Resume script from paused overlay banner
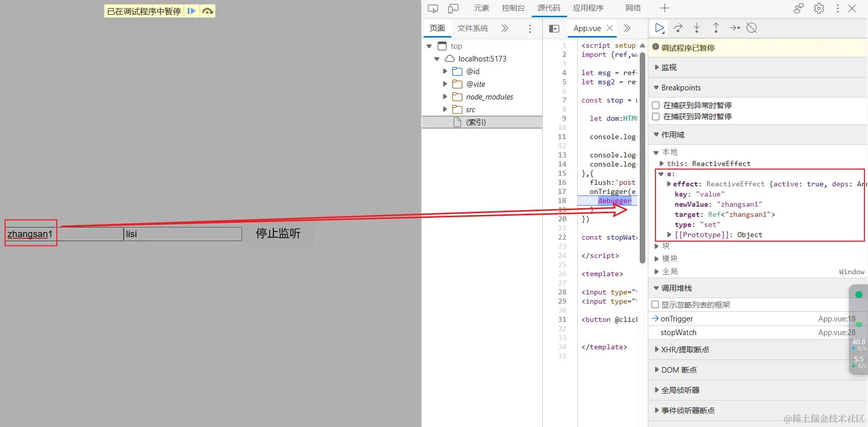 (191, 11)
